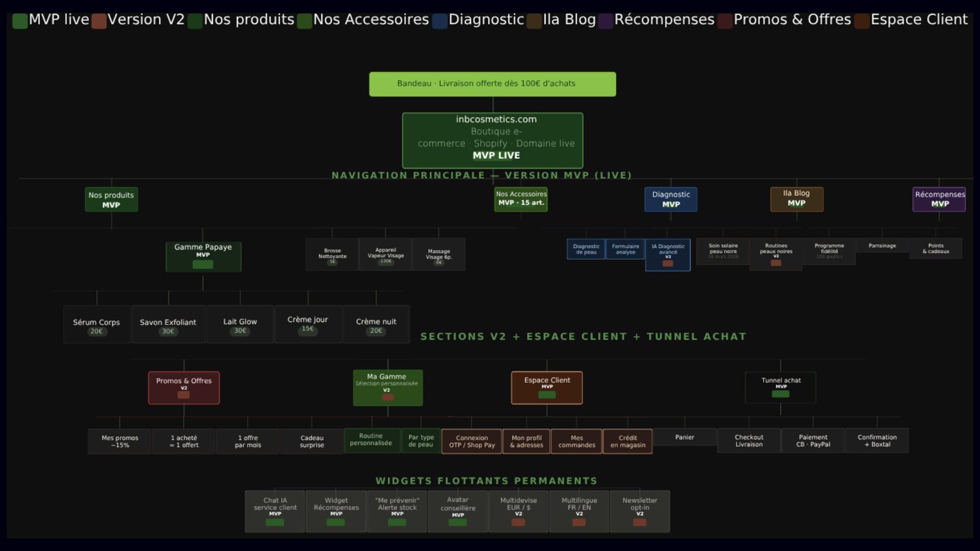The height and width of the screenshot is (551, 980).
Task: Click the Lait Glow product box
Action: [x=240, y=324]
